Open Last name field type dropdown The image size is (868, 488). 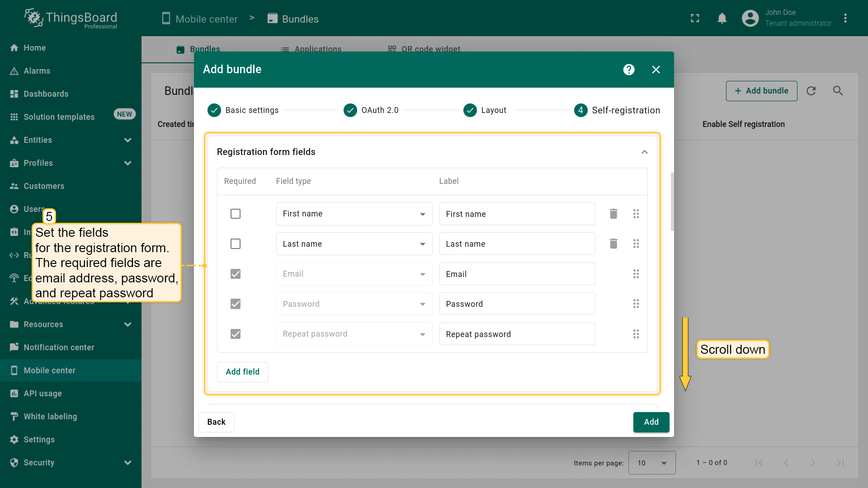[354, 244]
